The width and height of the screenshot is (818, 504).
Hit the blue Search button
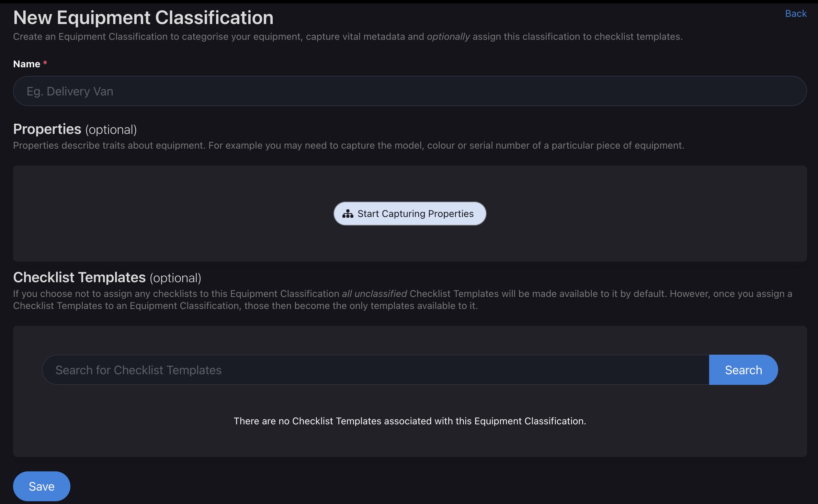[743, 370]
